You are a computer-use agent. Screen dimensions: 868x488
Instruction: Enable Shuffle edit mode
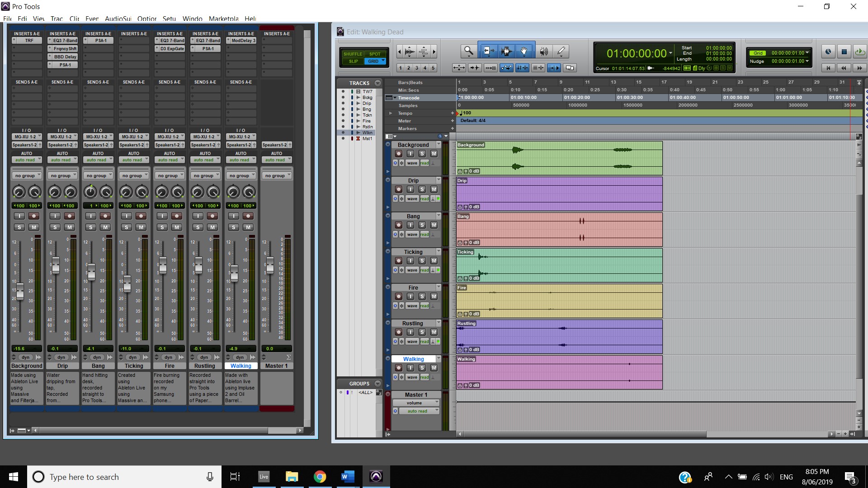tap(353, 54)
